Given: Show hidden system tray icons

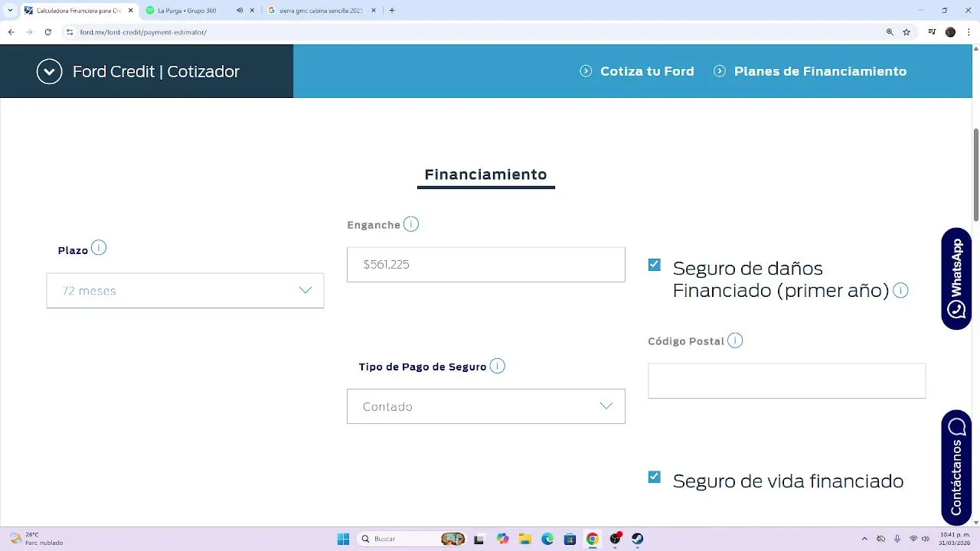Looking at the screenshot, I should (x=864, y=539).
